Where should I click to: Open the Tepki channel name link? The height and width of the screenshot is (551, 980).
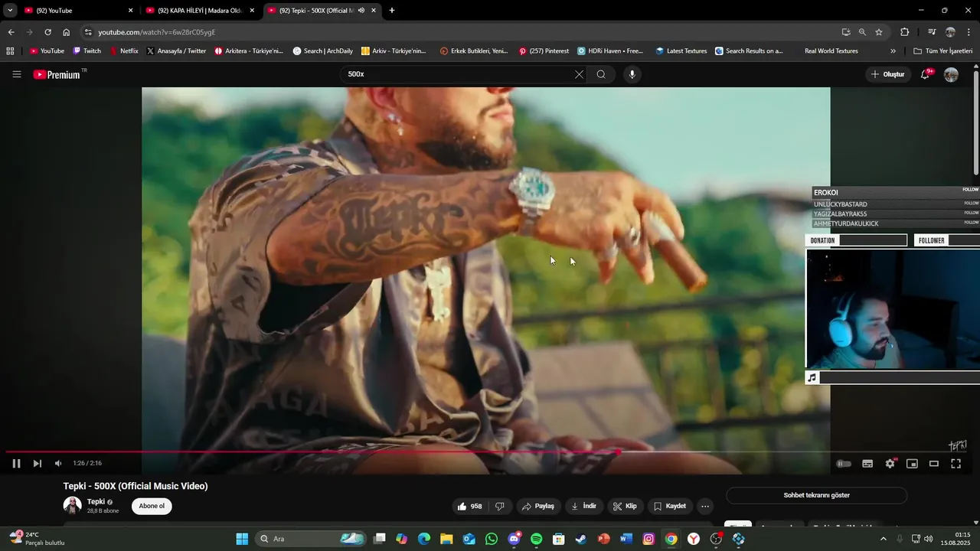pos(96,502)
